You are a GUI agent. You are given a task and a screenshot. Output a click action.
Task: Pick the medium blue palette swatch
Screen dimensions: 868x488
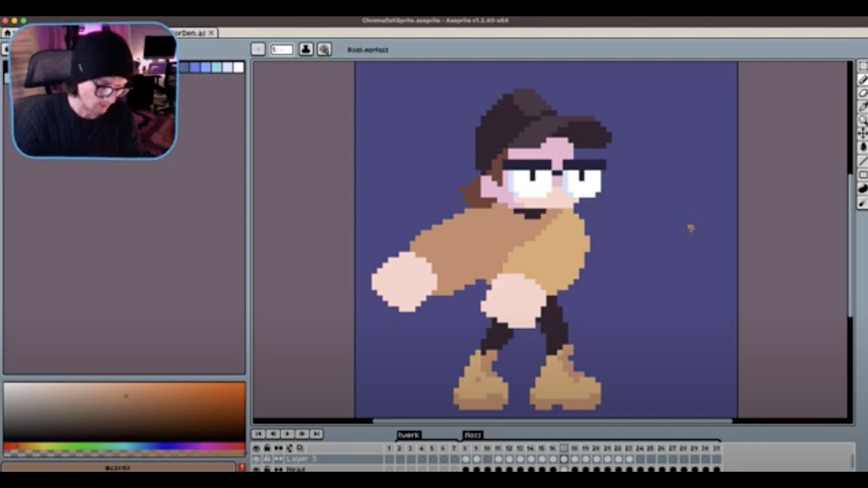(x=205, y=67)
